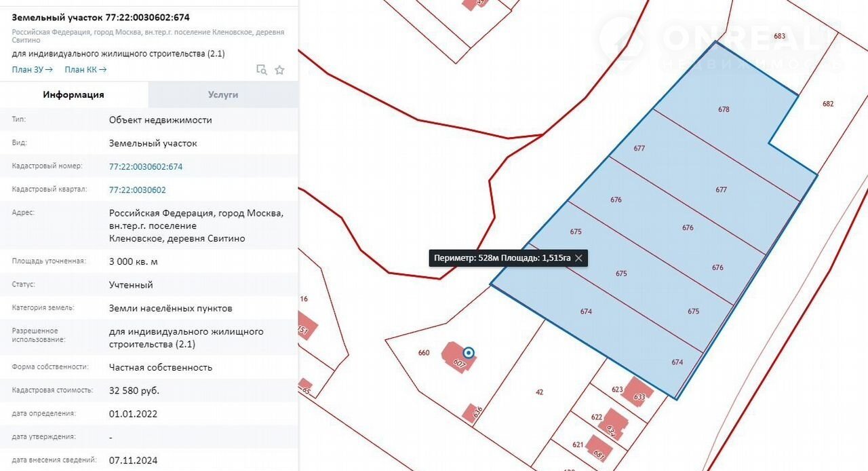The width and height of the screenshot is (868, 471).
Task: Close the perimeter and area tooltip
Action: pos(578,258)
